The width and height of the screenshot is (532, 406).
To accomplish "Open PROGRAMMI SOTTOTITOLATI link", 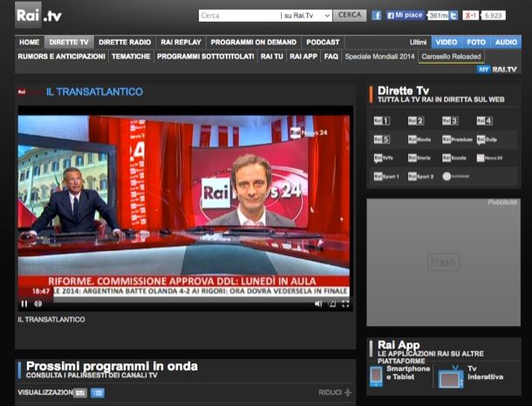I will (206, 57).
